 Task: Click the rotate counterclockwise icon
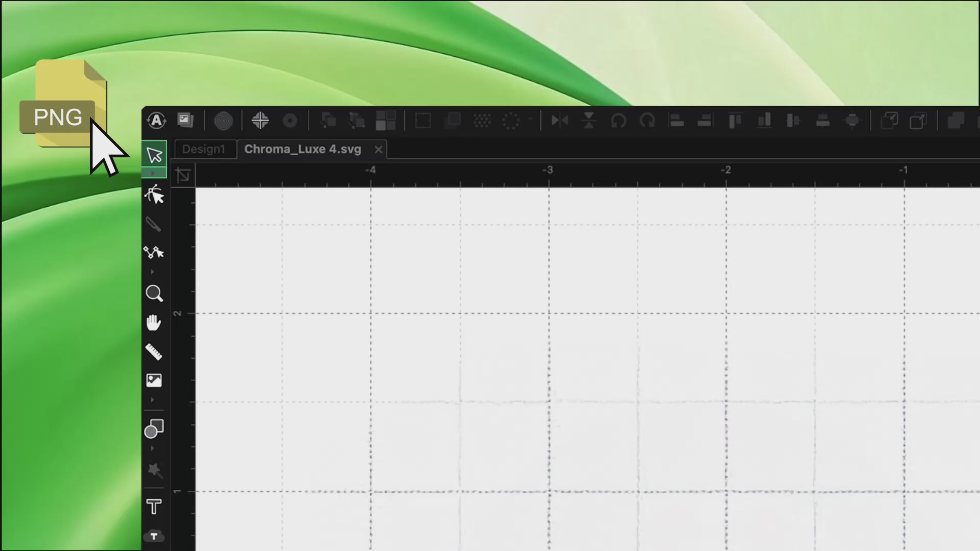pos(618,121)
